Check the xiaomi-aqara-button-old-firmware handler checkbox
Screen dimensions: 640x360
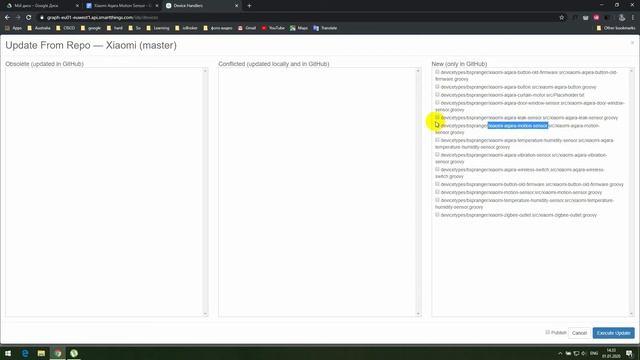(437, 72)
